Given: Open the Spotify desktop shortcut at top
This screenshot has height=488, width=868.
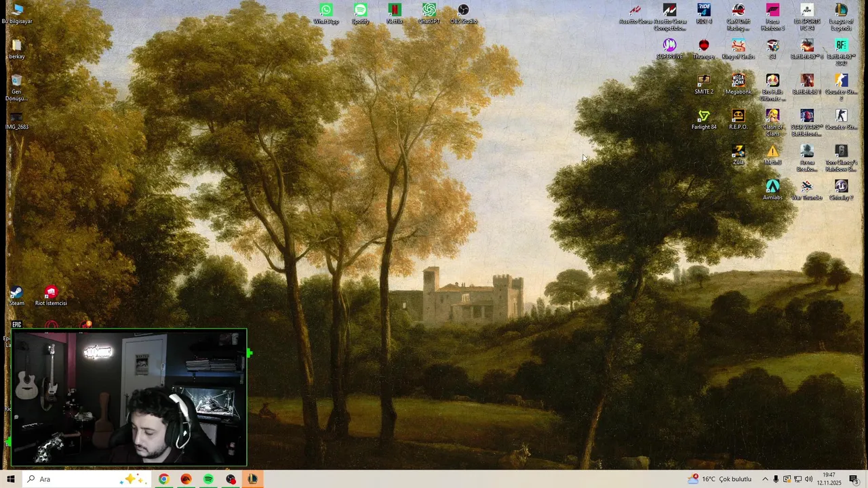Looking at the screenshot, I should 360,14.
